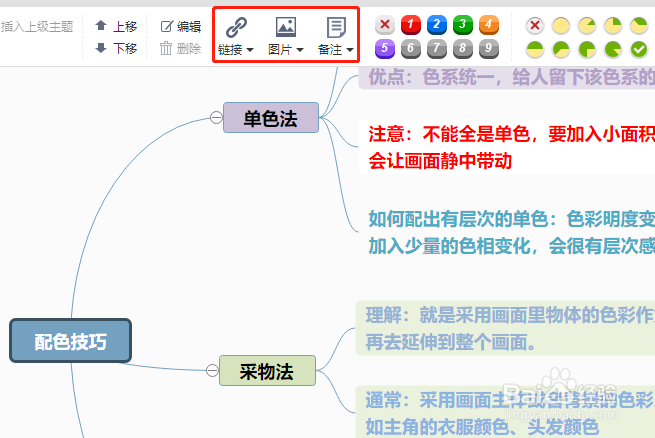Click the 备注 note icon

coord(336,28)
